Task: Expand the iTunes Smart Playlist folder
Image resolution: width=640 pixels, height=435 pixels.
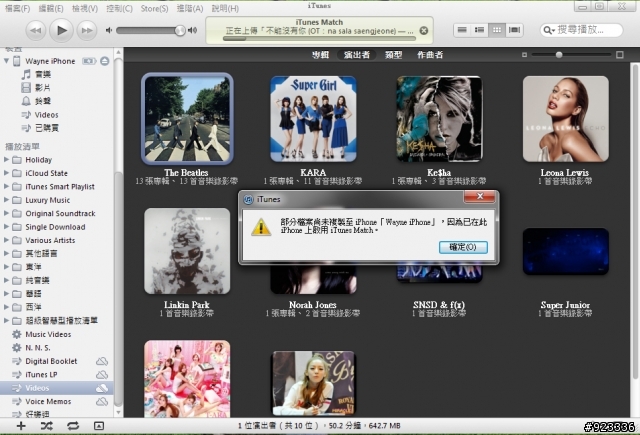Action: click(7, 186)
